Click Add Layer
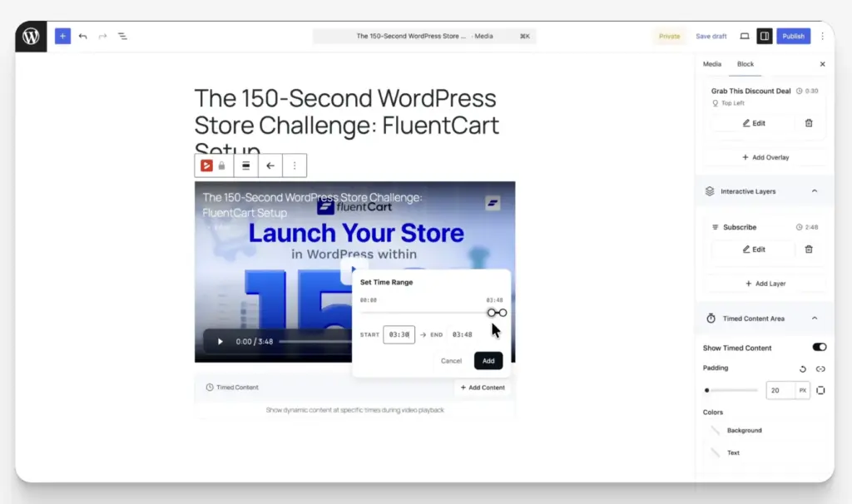This screenshot has height=504, width=852. (x=765, y=284)
